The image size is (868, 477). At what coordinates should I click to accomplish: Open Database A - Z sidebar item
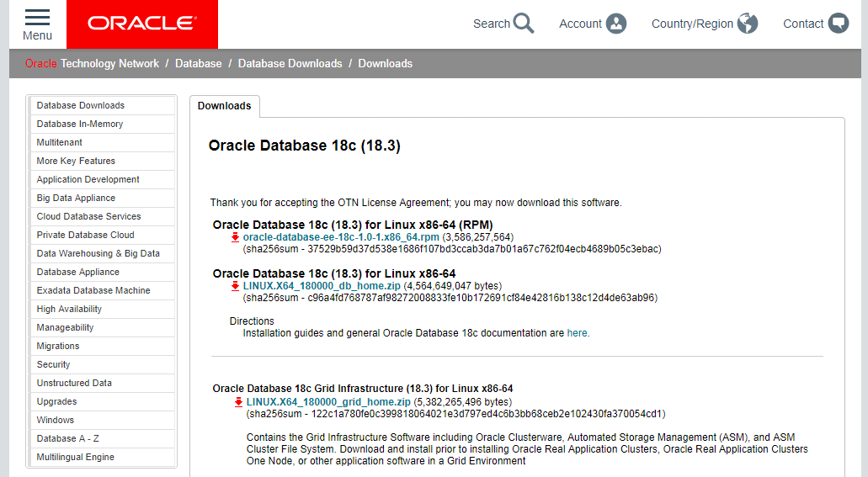tap(102, 439)
